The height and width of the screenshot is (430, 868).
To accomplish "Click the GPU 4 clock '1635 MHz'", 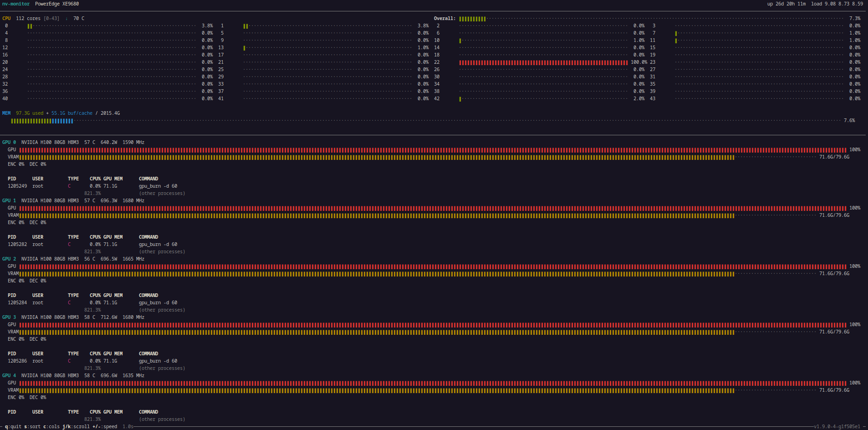I will [x=133, y=376].
